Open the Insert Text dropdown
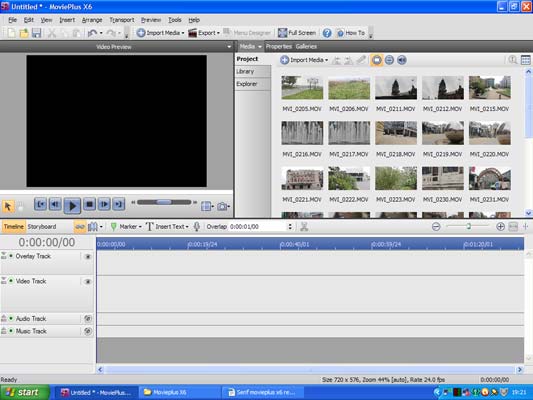Image resolution: width=533 pixels, height=400 pixels. tap(187, 227)
